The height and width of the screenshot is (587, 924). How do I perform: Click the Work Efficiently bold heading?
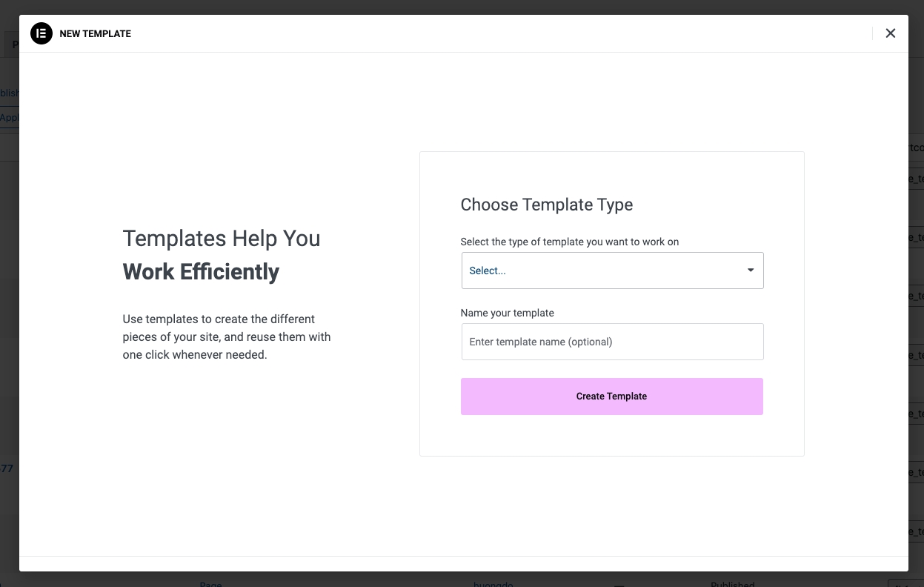click(x=201, y=272)
